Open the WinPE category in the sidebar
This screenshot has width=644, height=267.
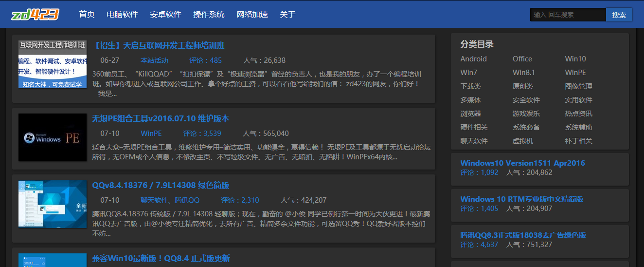pos(575,72)
